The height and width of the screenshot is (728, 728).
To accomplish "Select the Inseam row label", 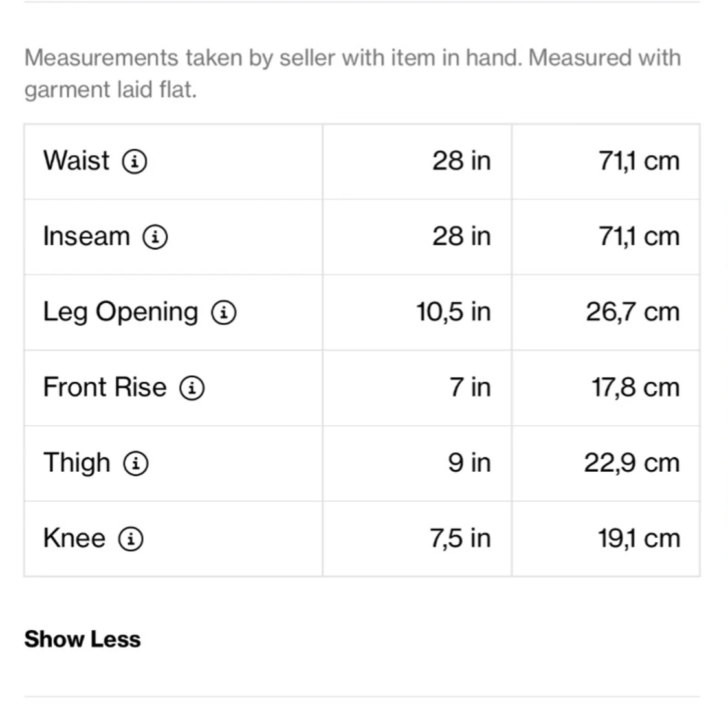I will pyautogui.click(x=86, y=236).
